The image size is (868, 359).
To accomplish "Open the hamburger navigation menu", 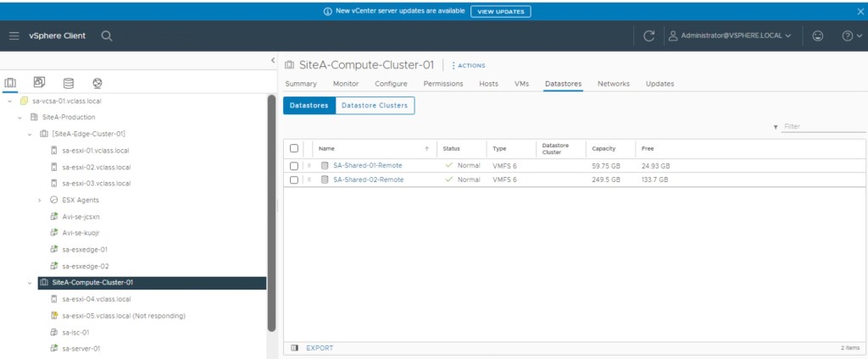I will tap(14, 36).
